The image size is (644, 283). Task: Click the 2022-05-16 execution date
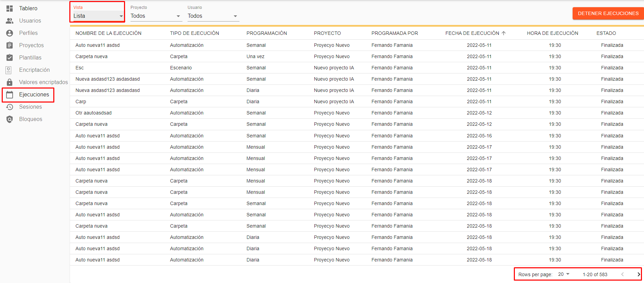[479, 136]
